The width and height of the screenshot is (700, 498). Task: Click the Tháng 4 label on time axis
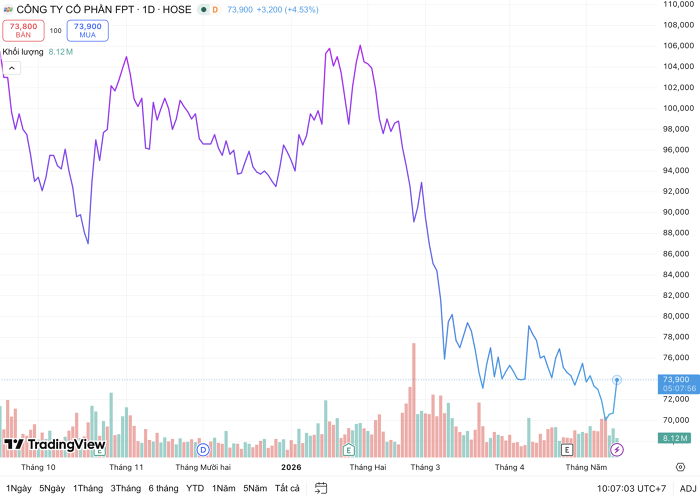tap(510, 467)
